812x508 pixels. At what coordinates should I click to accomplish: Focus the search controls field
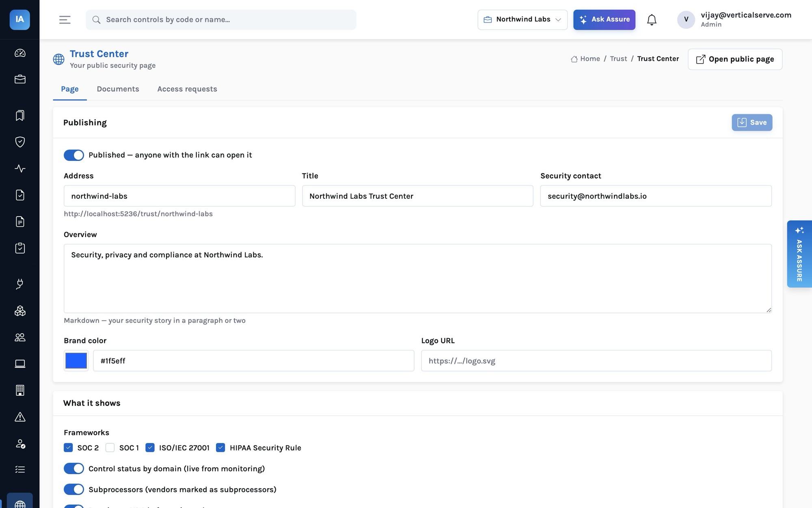tap(221, 20)
